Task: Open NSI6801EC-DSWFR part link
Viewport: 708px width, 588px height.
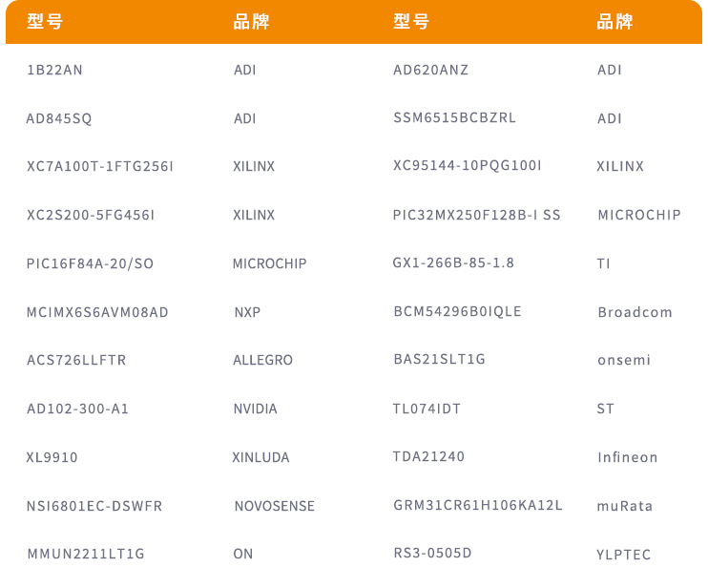Action: point(94,506)
